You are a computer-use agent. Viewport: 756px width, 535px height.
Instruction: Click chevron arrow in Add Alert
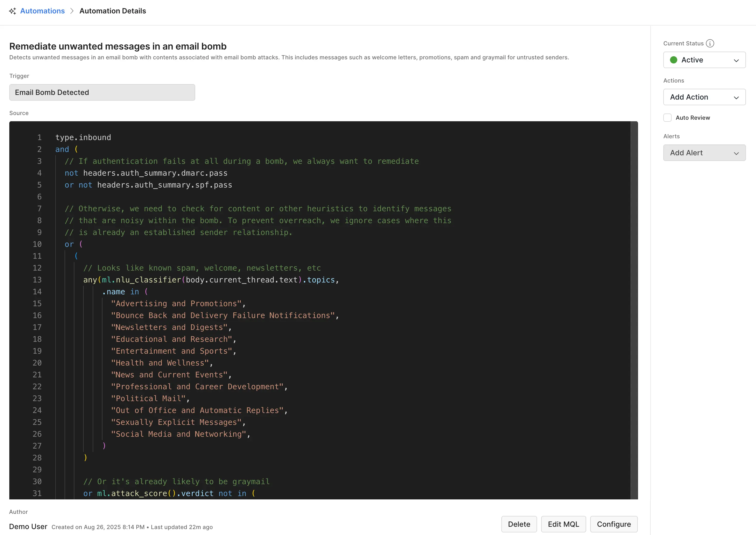736,153
